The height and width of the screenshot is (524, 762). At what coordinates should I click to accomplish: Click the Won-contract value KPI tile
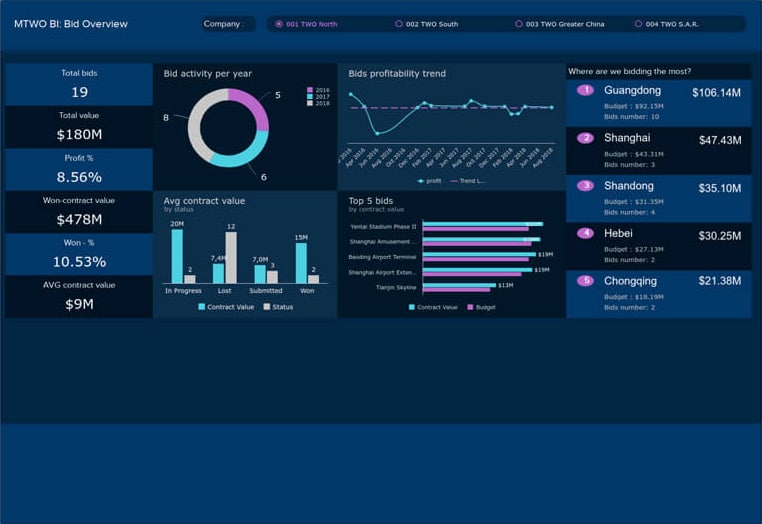79,211
